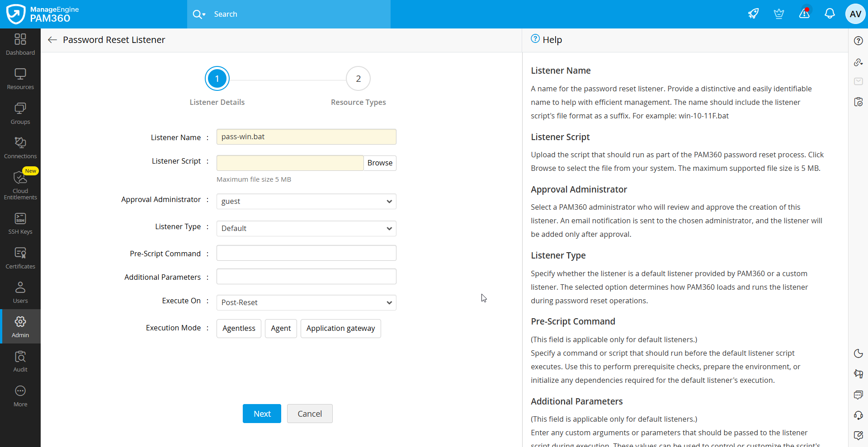
Task: Click the megaphone announcements icon
Action: tap(859, 374)
